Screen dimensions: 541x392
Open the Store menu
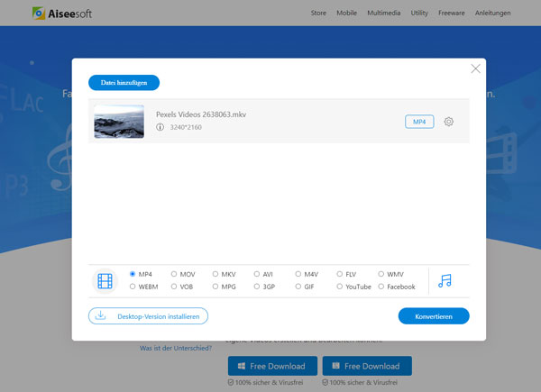(318, 14)
